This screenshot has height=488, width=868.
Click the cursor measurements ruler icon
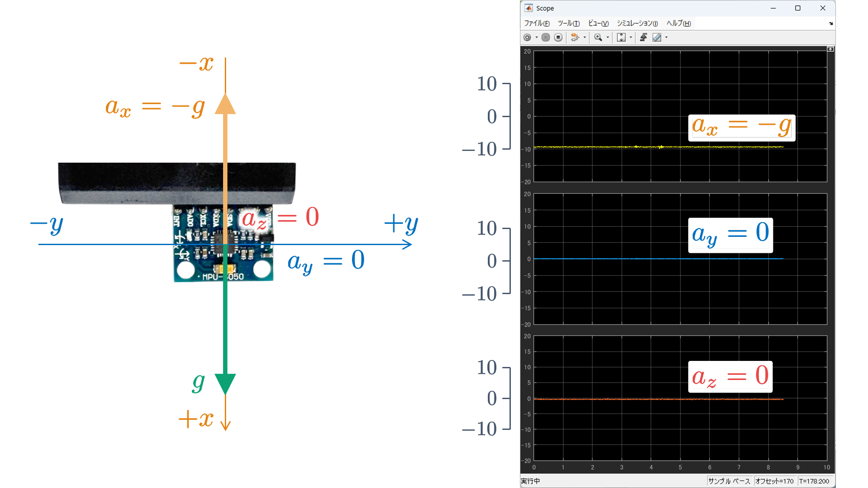point(657,38)
